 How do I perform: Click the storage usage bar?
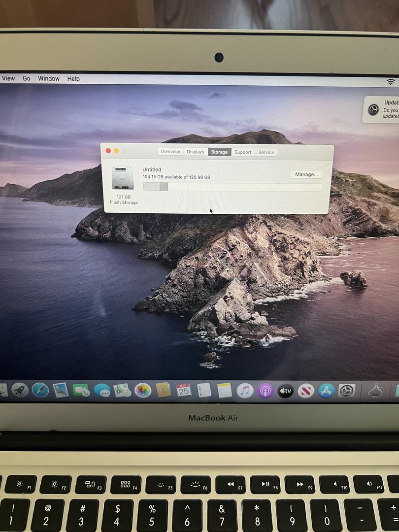[233, 187]
